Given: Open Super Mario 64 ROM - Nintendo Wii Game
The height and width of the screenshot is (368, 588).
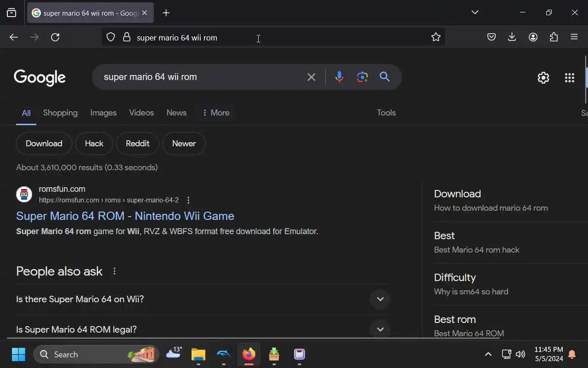Looking at the screenshot, I should click(x=125, y=216).
